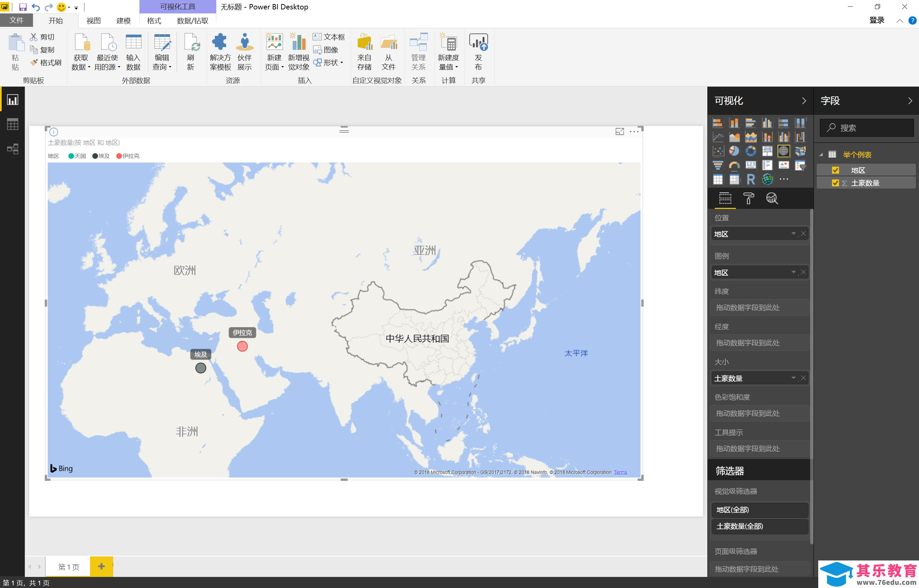919x588 pixels.
Task: Click the 埃及 gray bubble on the map
Action: pos(201,368)
